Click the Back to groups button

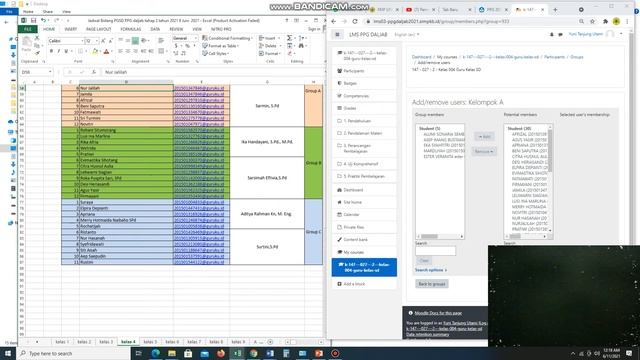coord(432,284)
